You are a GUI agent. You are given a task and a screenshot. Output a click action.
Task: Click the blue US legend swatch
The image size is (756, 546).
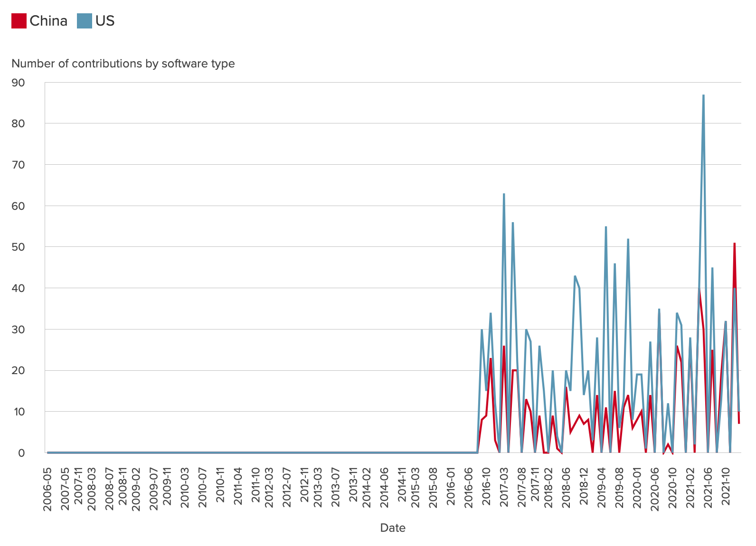coord(85,21)
